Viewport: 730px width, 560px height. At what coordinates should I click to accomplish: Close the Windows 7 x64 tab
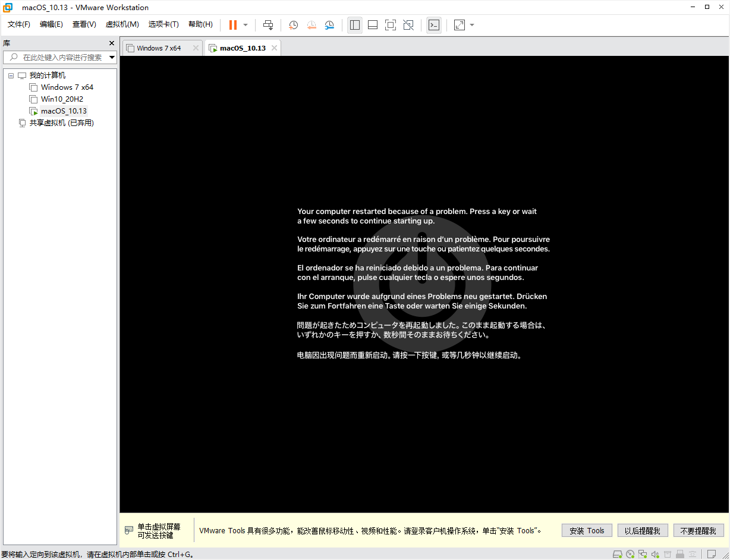[x=196, y=48]
